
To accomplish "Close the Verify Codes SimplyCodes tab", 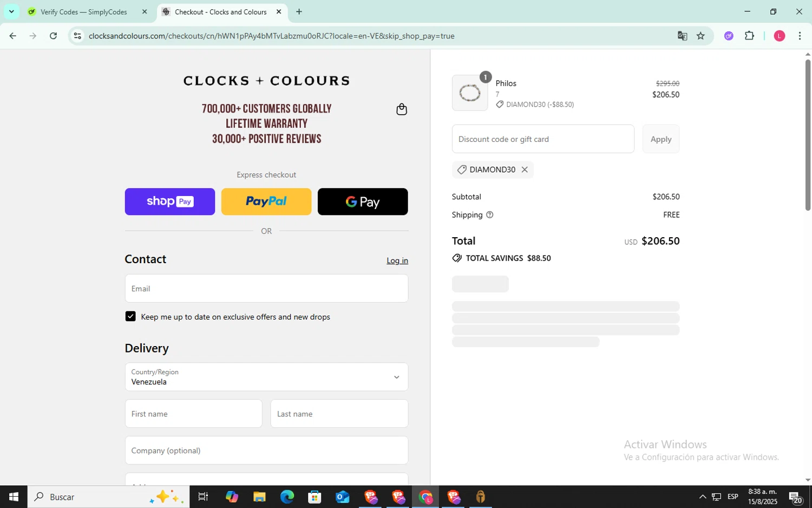I will [x=145, y=11].
